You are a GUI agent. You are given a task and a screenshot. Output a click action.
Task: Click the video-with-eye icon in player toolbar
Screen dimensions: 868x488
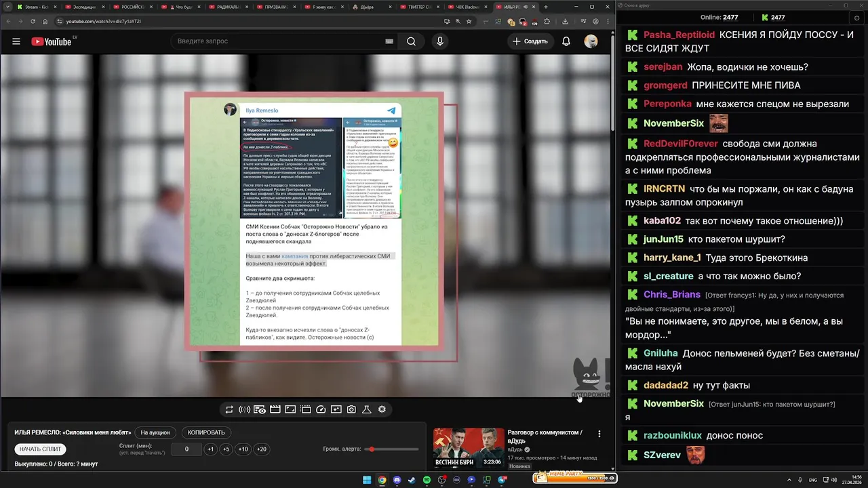click(260, 409)
